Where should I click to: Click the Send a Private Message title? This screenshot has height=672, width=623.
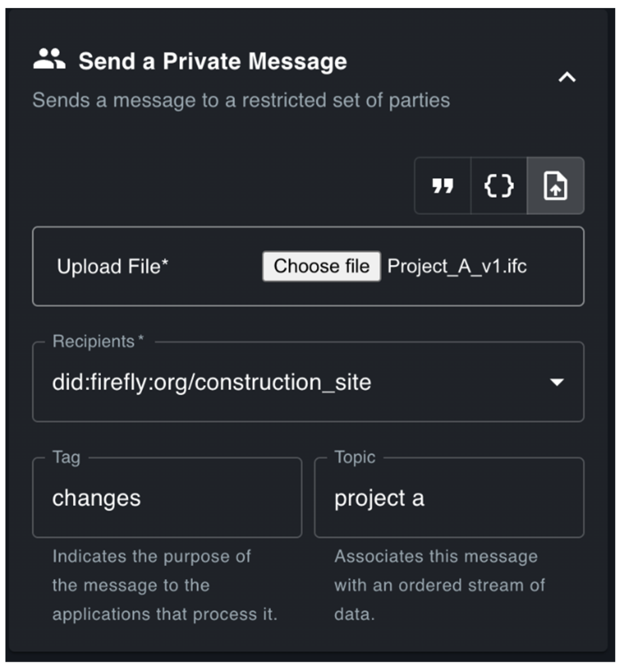[213, 61]
